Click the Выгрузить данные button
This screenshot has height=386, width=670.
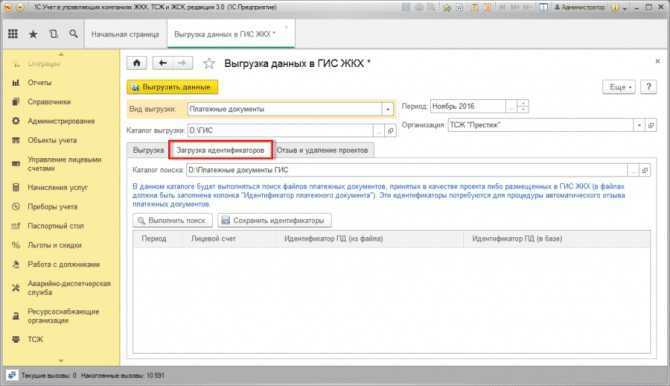point(173,87)
